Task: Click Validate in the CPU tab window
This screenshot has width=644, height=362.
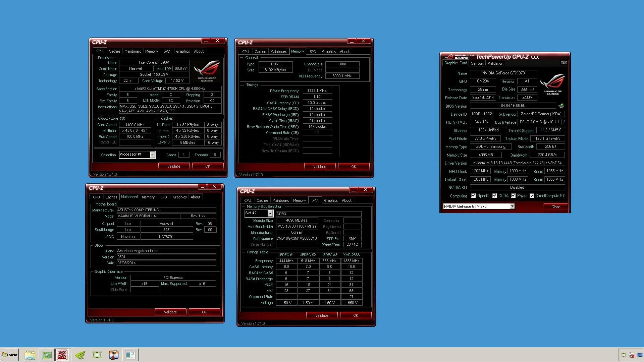Action: (174, 166)
